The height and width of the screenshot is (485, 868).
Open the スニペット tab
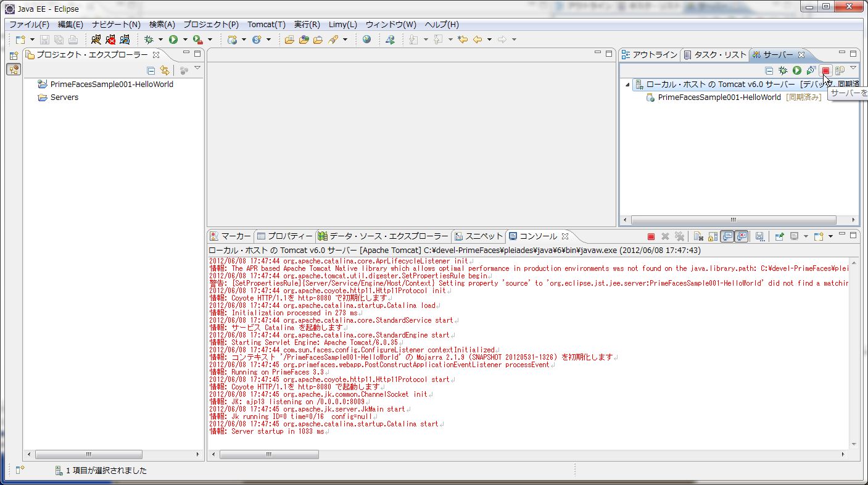tap(479, 236)
